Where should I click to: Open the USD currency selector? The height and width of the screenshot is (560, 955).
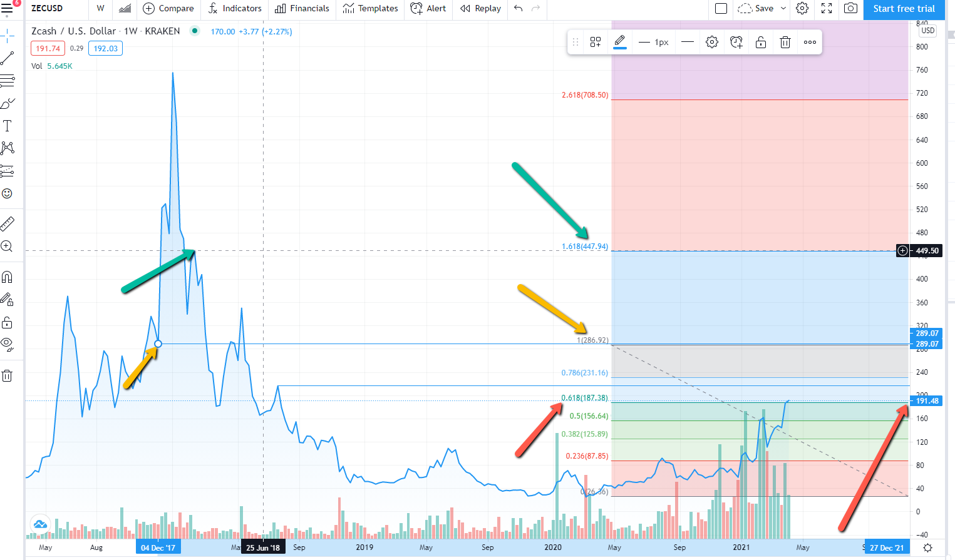(x=928, y=31)
